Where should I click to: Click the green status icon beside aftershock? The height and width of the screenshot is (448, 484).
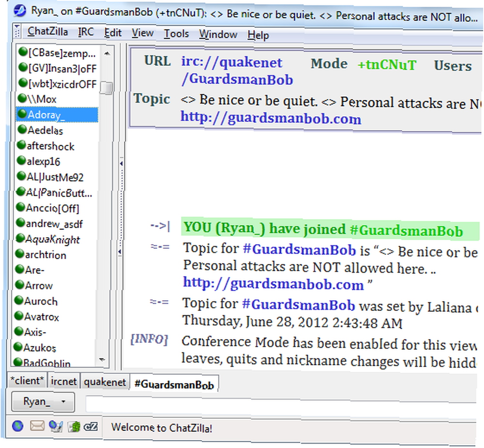point(22,145)
